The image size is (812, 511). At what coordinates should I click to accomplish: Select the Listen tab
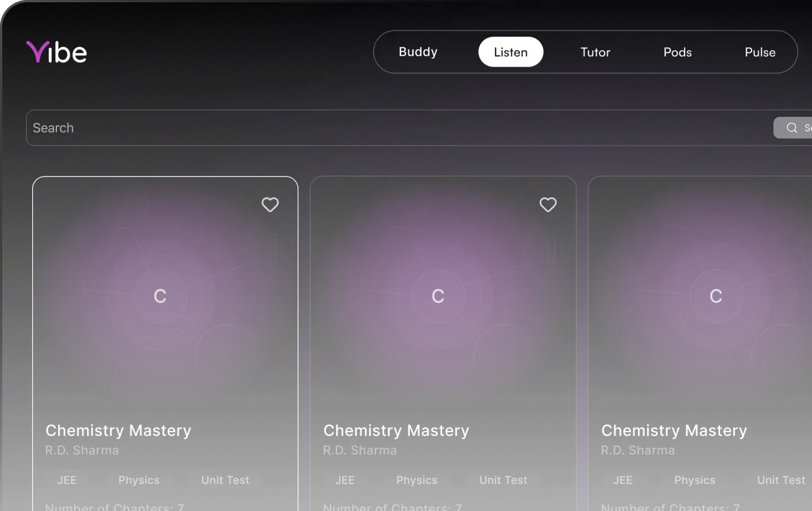coord(510,52)
